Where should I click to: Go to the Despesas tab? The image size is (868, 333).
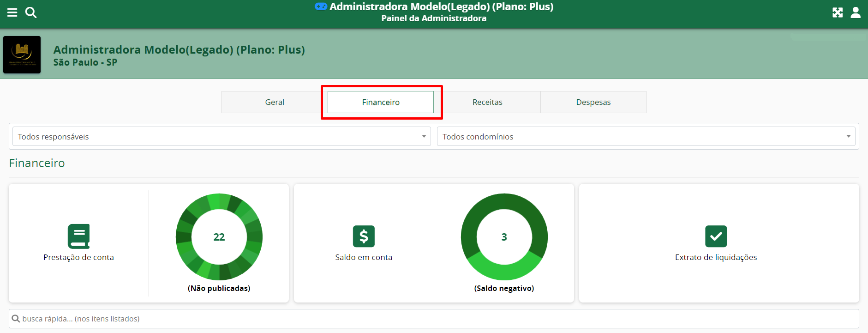point(593,102)
